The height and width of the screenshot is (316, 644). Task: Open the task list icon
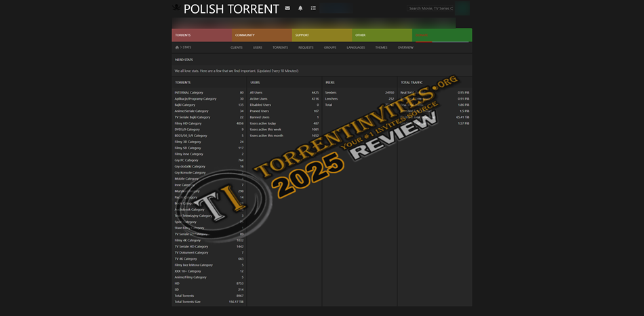point(313,8)
